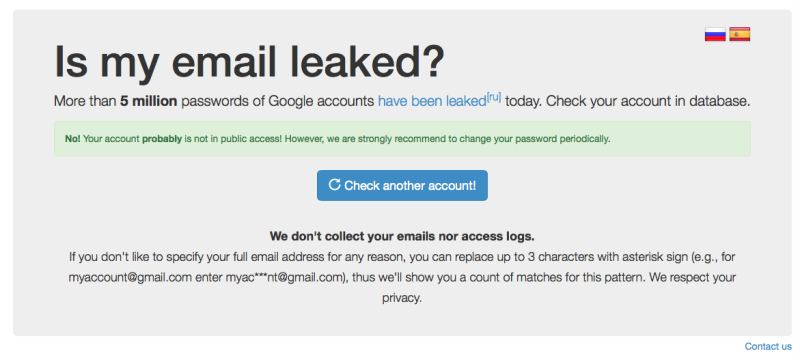Click the [ru] superscript link

coord(494,97)
